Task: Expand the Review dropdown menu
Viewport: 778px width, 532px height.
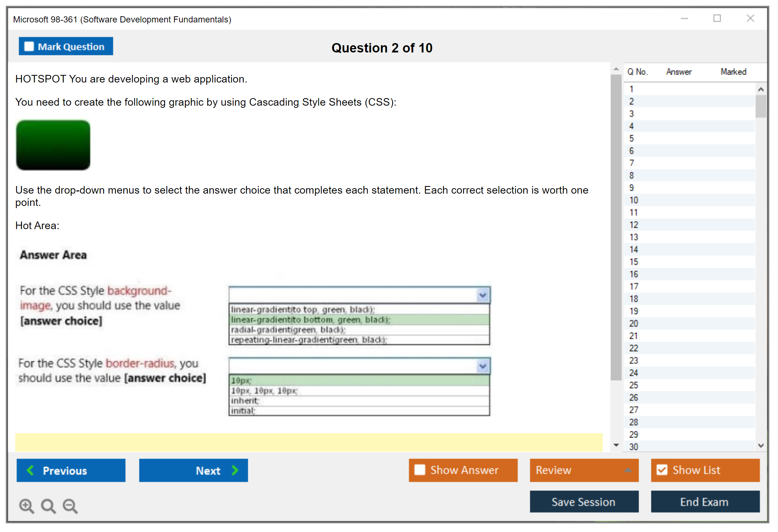Action: 628,470
